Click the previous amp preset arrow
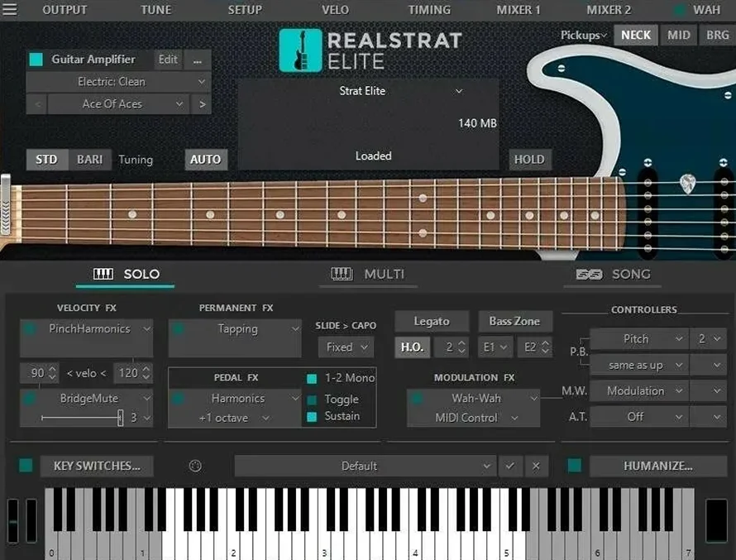 (x=36, y=104)
